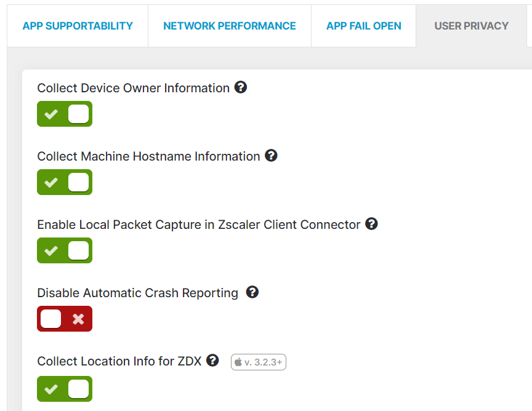Viewport: 532px width, 411px height.
Task: Open help tooltip for Collect Machine Hostname Information
Action: [x=271, y=156]
